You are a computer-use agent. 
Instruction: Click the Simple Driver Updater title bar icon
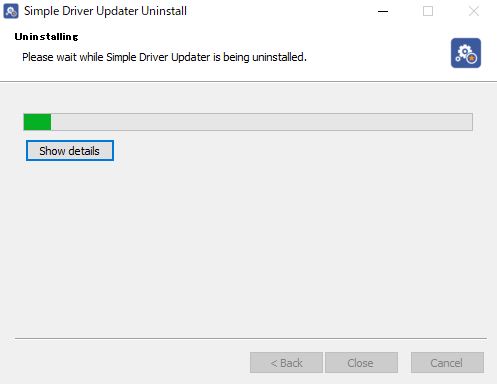tap(11, 11)
